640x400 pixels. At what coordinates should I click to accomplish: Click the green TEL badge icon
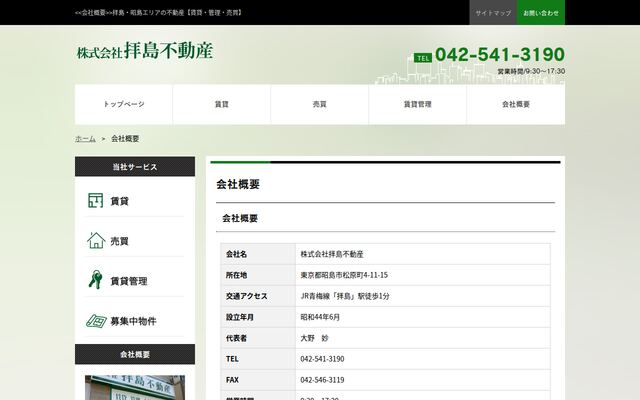pyautogui.click(x=422, y=58)
